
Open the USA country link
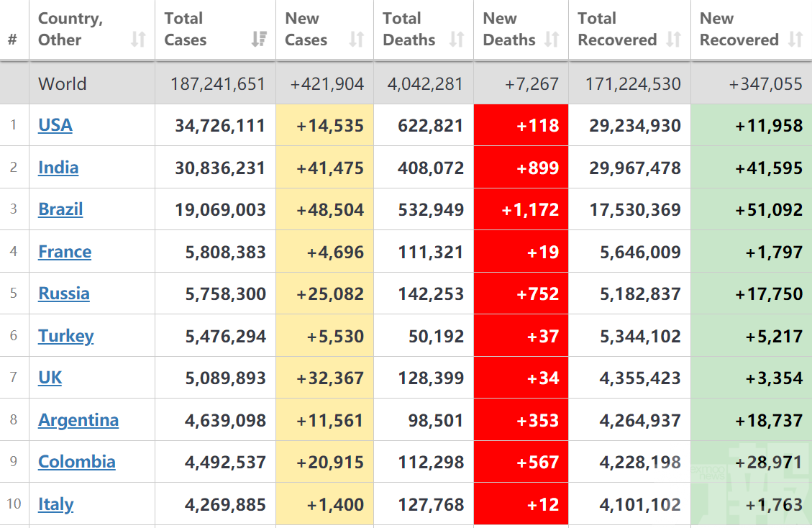pos(55,125)
